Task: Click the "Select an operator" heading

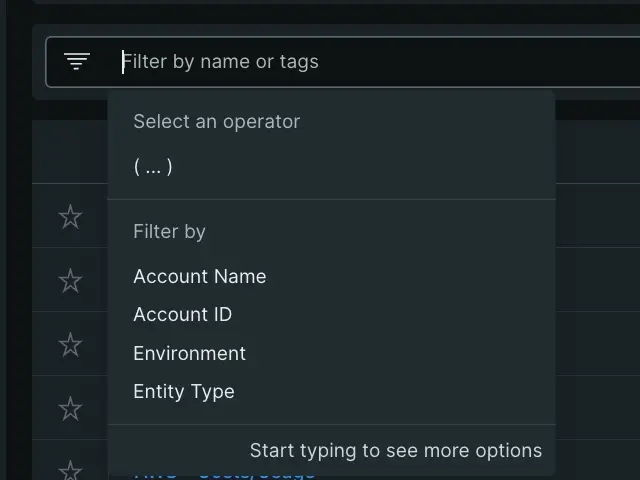Action: tap(216, 121)
